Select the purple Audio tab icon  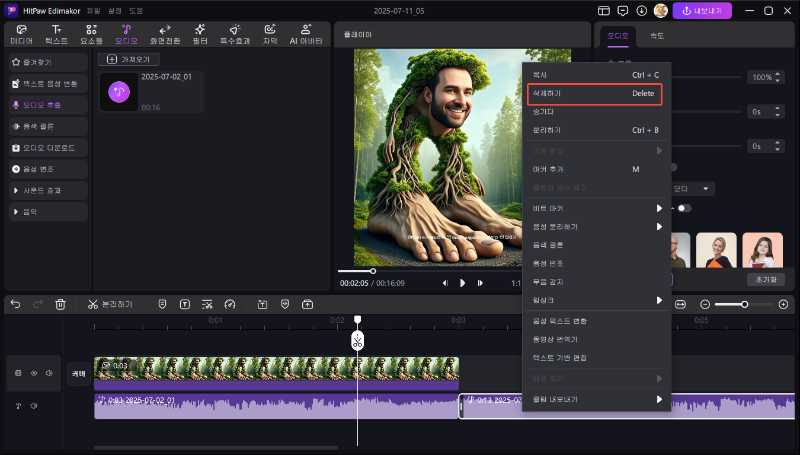(x=126, y=35)
